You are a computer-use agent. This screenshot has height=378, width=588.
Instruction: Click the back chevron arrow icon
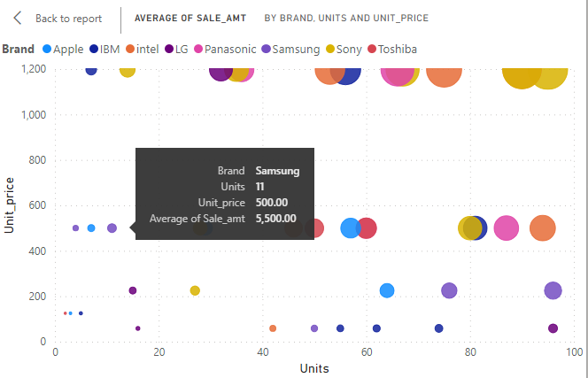(x=17, y=19)
